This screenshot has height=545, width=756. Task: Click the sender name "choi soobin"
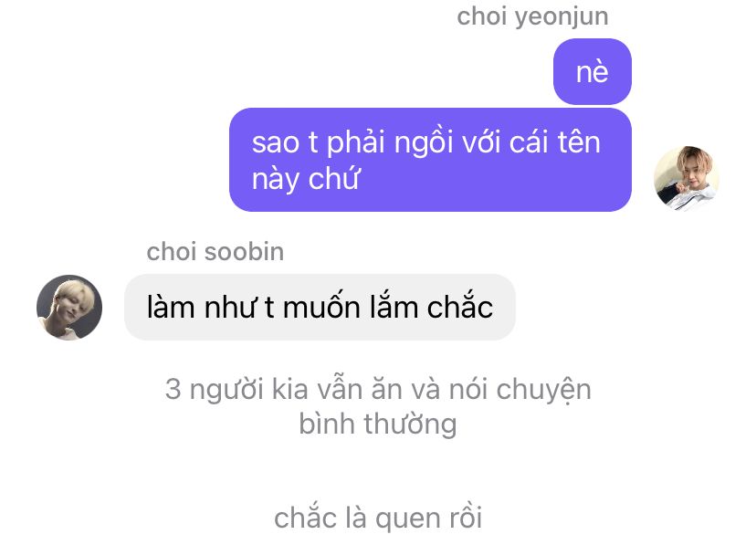click(x=215, y=252)
